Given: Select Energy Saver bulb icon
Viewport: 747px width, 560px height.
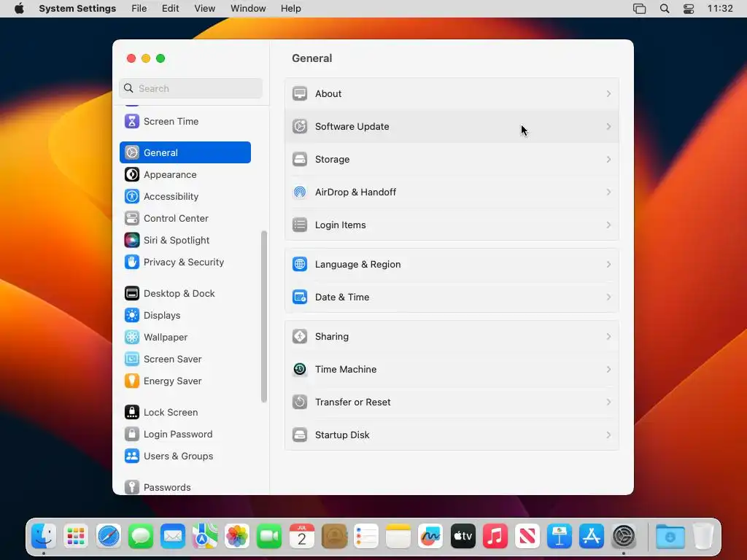Looking at the screenshot, I should (132, 381).
